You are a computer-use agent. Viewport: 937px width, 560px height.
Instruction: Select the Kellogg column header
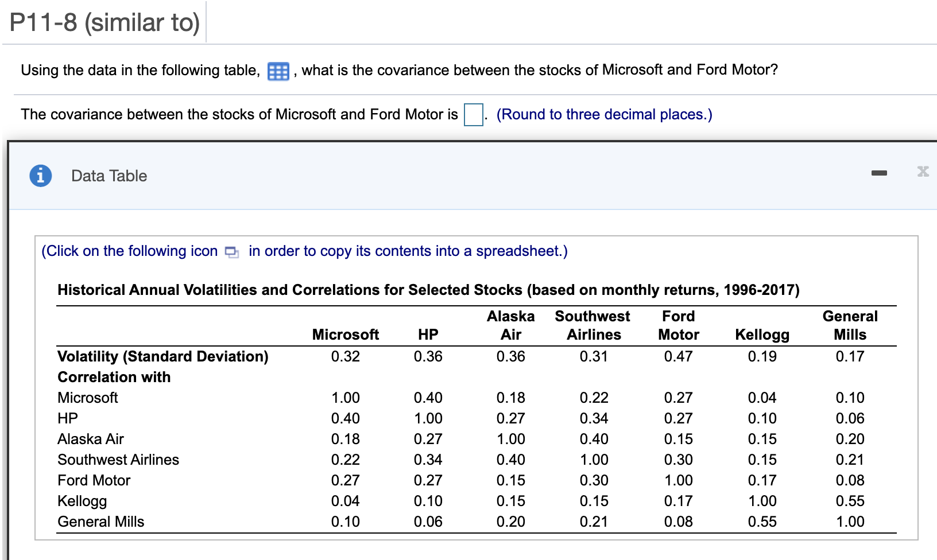click(x=762, y=335)
